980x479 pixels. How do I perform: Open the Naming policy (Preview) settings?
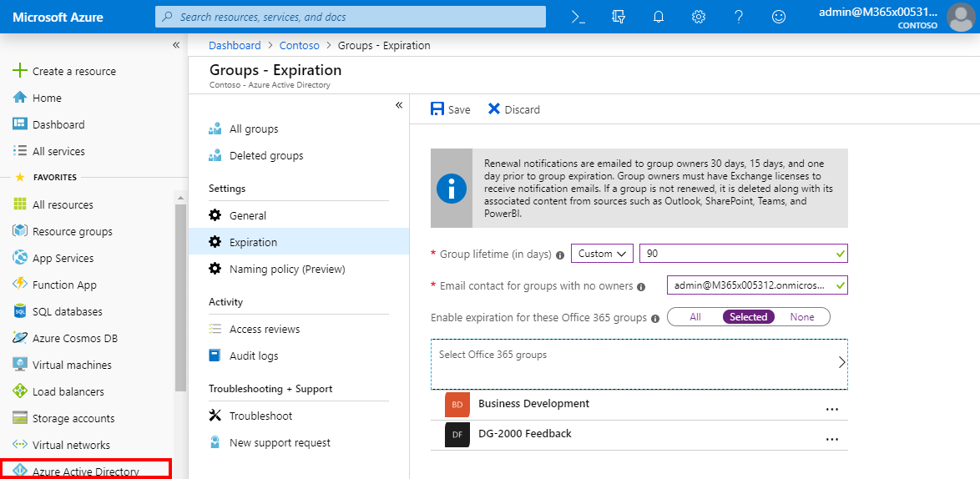pyautogui.click(x=286, y=269)
